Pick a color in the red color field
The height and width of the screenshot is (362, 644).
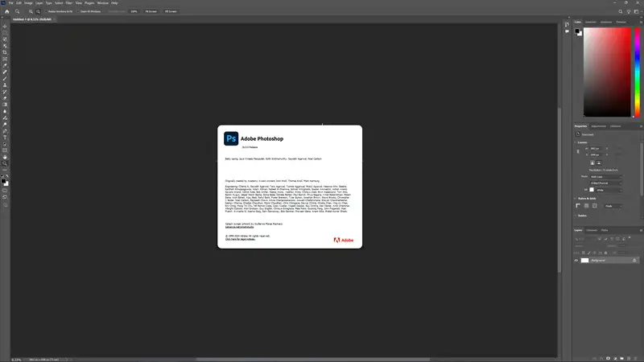click(607, 72)
